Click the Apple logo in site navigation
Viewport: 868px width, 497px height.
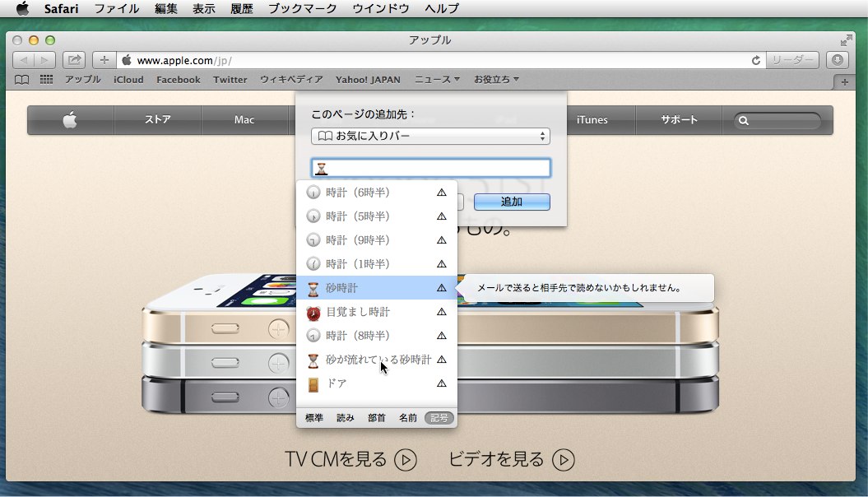(x=70, y=119)
